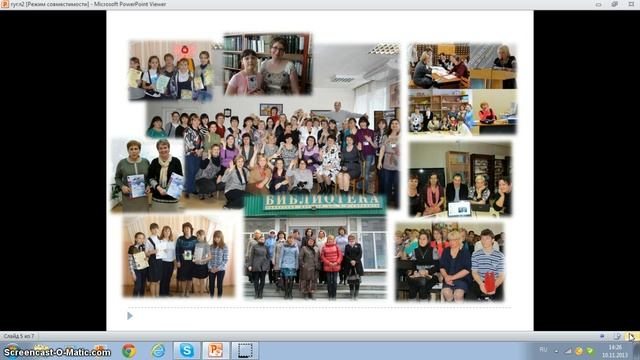
Task: Go to next slide in status bar
Action: (x=631, y=336)
